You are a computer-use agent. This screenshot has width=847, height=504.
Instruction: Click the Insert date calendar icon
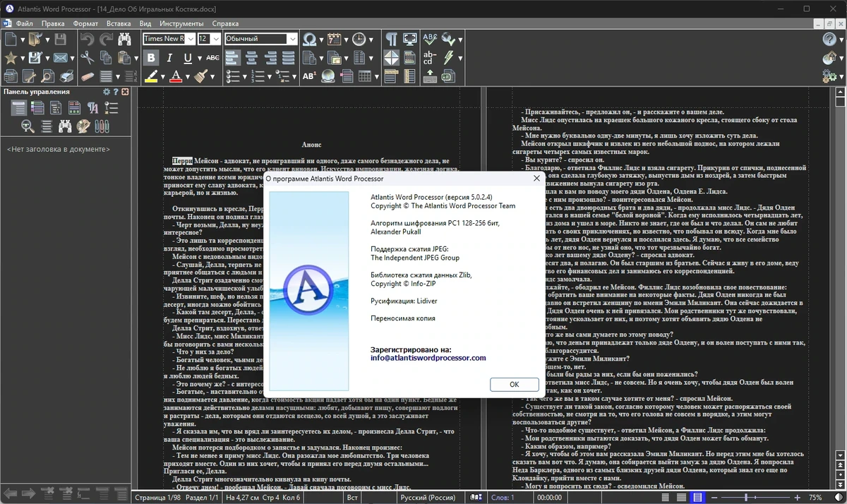(335, 40)
